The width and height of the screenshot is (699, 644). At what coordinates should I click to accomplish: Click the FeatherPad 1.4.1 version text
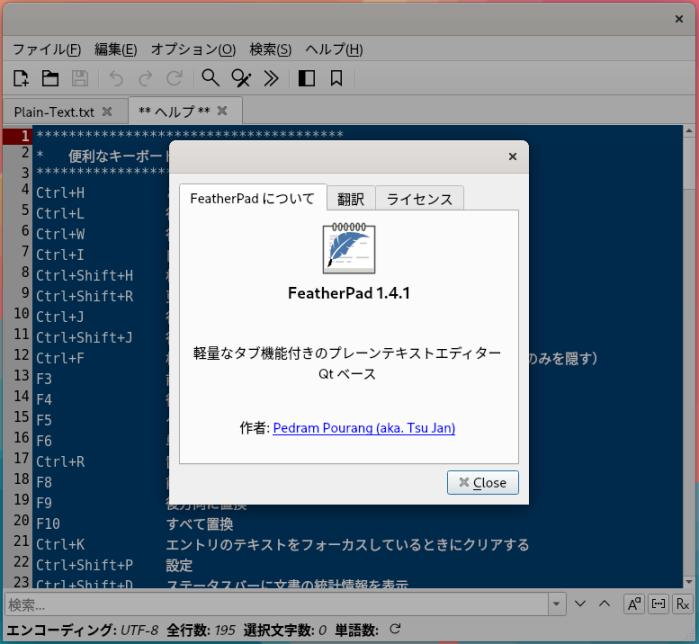click(349, 293)
